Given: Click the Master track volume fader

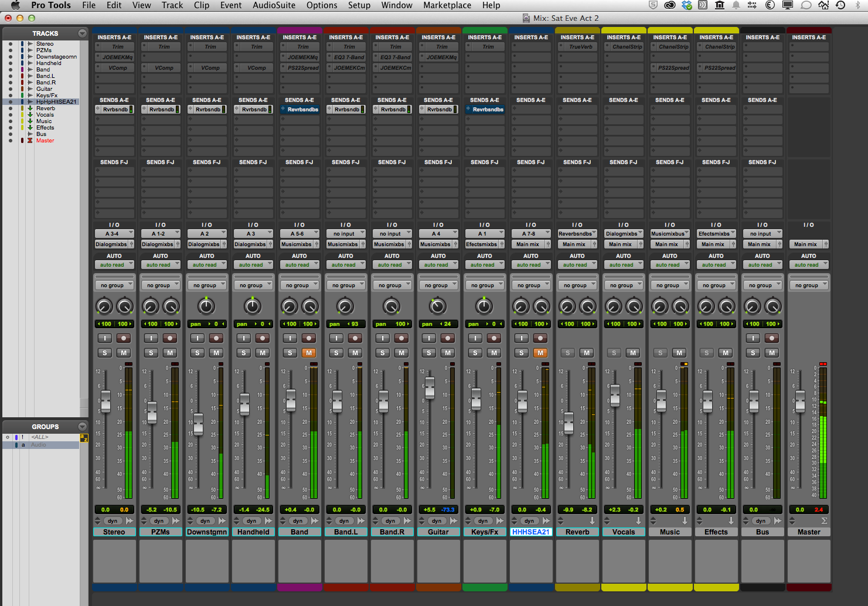Looking at the screenshot, I should 800,401.
